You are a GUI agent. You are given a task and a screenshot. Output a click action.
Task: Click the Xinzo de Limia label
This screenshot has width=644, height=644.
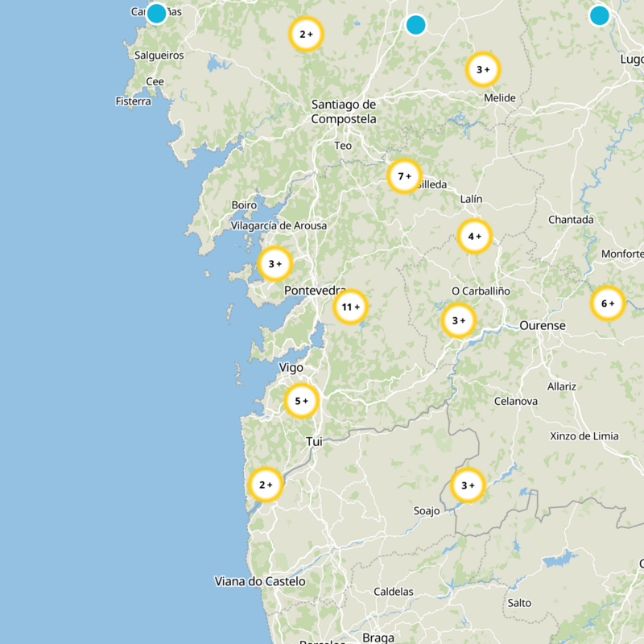(x=584, y=436)
